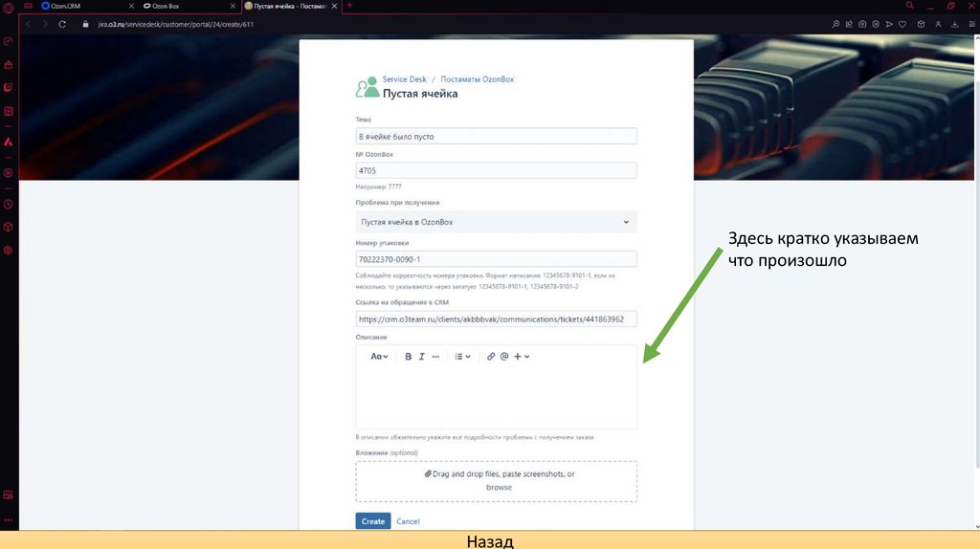Close the Ozon Box tab
980x549 pixels.
[234, 6]
